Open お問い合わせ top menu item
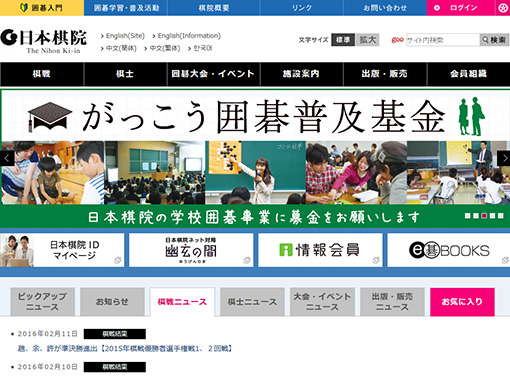Image resolution: width=510 pixels, height=380 pixels. point(385,8)
